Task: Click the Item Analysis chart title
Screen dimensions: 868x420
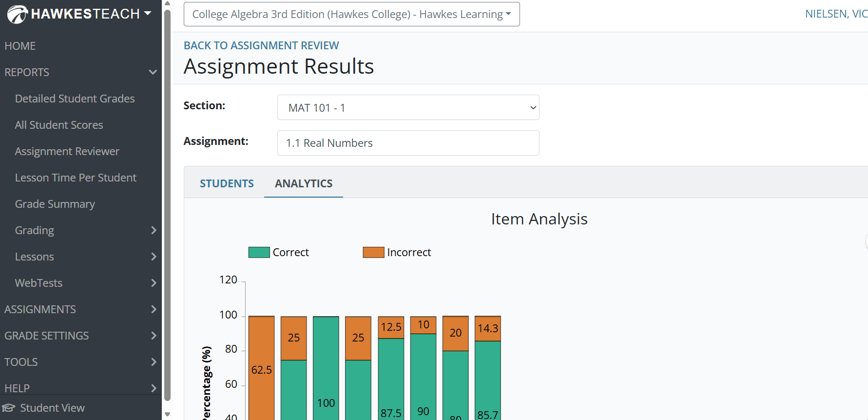Action: [x=539, y=219]
